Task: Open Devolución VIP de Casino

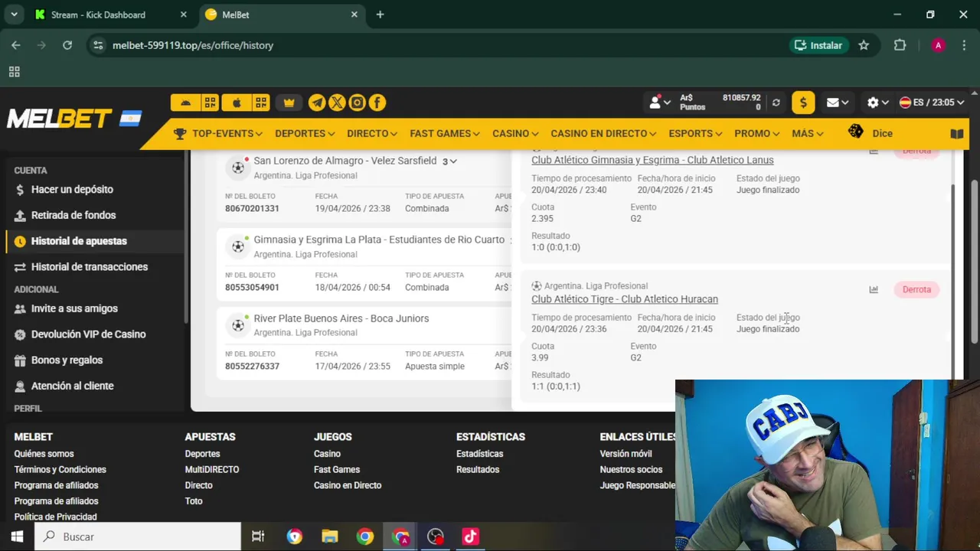Action: click(88, 334)
